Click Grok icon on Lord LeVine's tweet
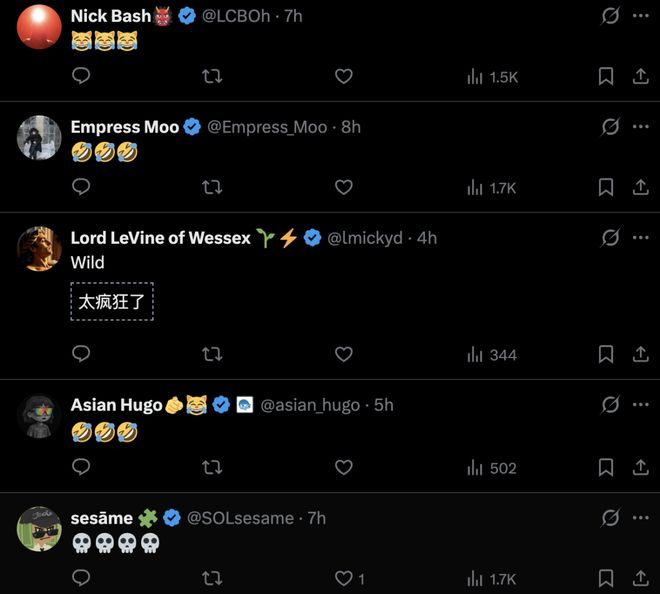The width and height of the screenshot is (660, 594). [x=609, y=238]
